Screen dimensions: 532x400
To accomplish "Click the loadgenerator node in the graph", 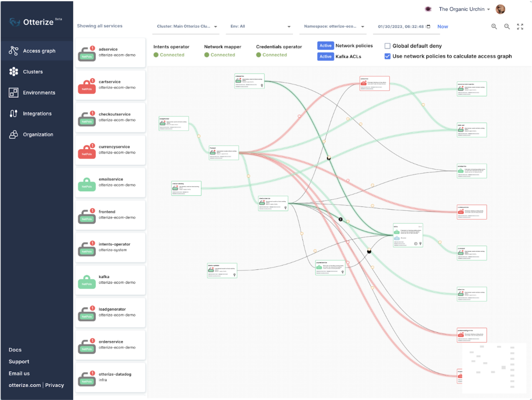I will [174, 123].
